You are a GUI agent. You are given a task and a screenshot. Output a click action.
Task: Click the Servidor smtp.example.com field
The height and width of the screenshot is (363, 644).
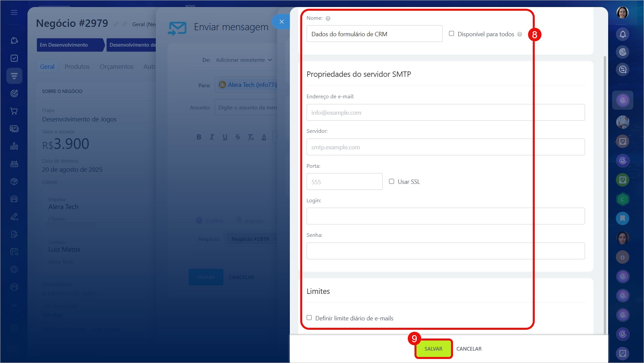[445, 147]
